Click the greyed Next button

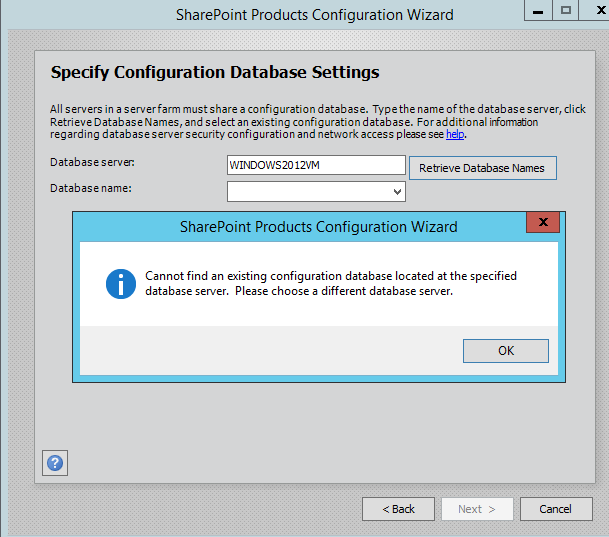(x=477, y=509)
